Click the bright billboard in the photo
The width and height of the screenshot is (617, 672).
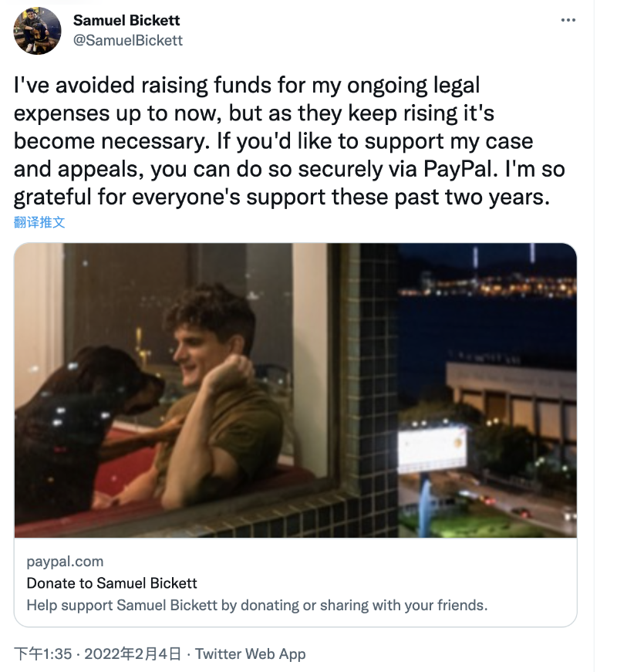pyautogui.click(x=432, y=447)
